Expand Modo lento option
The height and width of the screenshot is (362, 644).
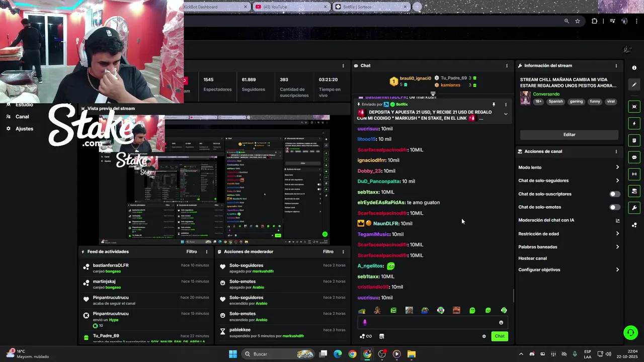point(569,167)
